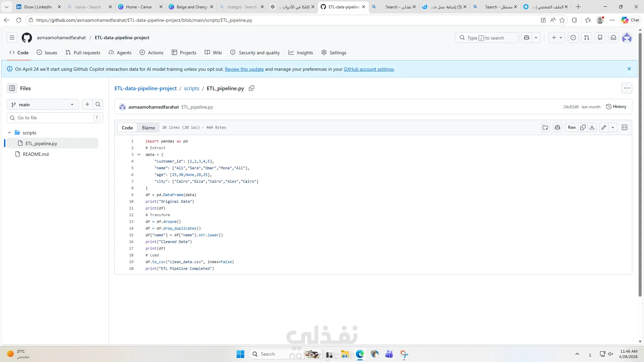View the file History
644x362 pixels.
[x=616, y=107]
